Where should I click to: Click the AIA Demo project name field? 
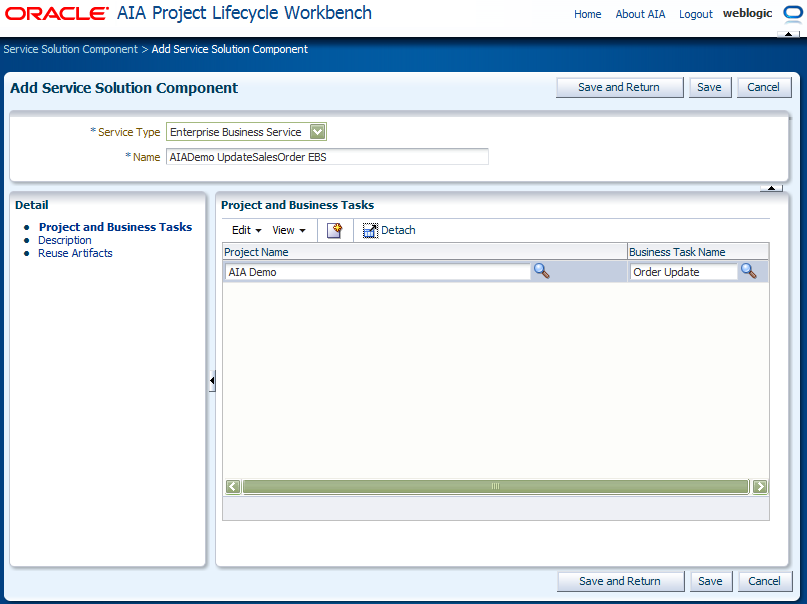point(377,272)
